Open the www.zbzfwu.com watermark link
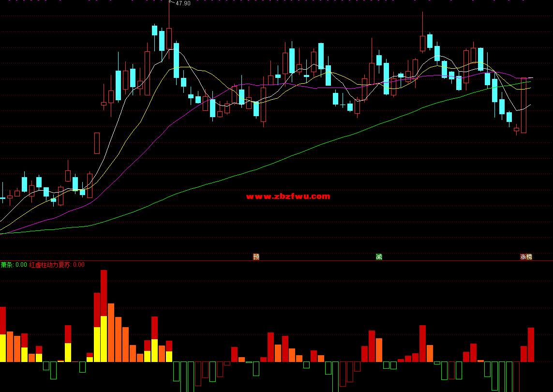 pyautogui.click(x=288, y=196)
